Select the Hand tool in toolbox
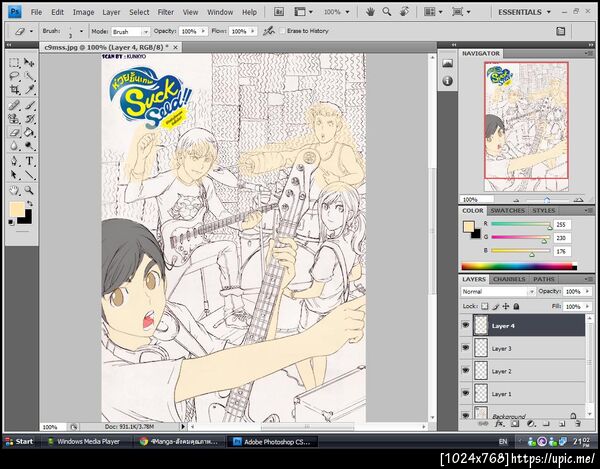 click(15, 190)
